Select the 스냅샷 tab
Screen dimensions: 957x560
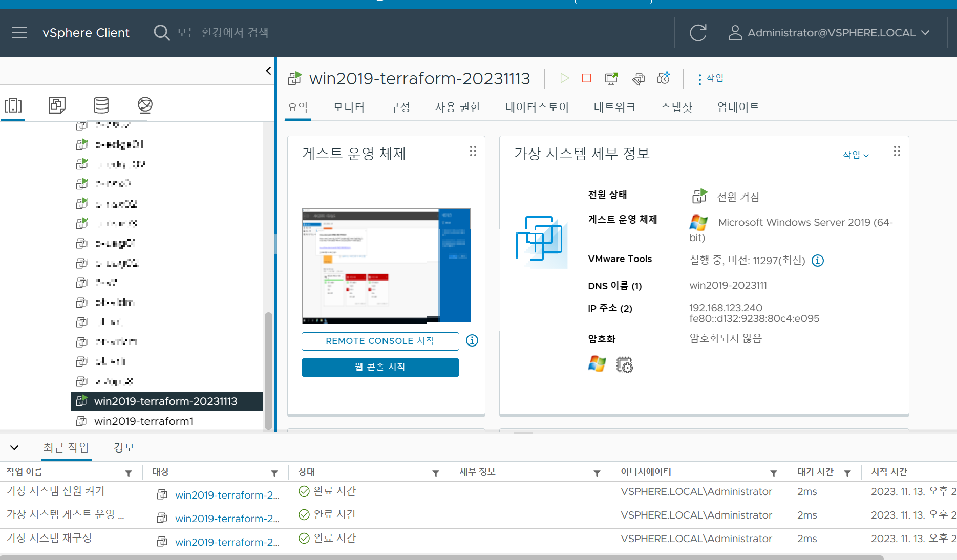[x=676, y=107]
